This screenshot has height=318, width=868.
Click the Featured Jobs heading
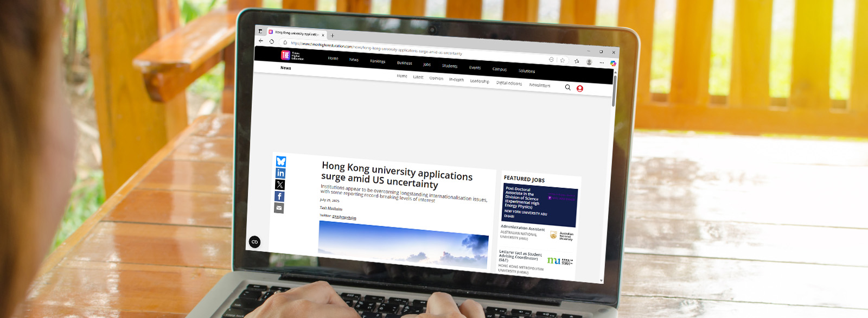tap(524, 179)
